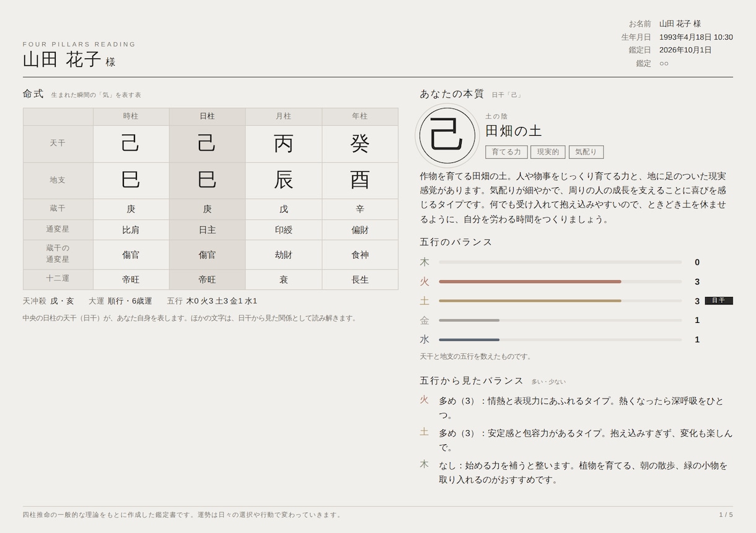Viewport: 756px width, 533px height.
Task: Select the 日柱 column header
Action: tap(207, 117)
